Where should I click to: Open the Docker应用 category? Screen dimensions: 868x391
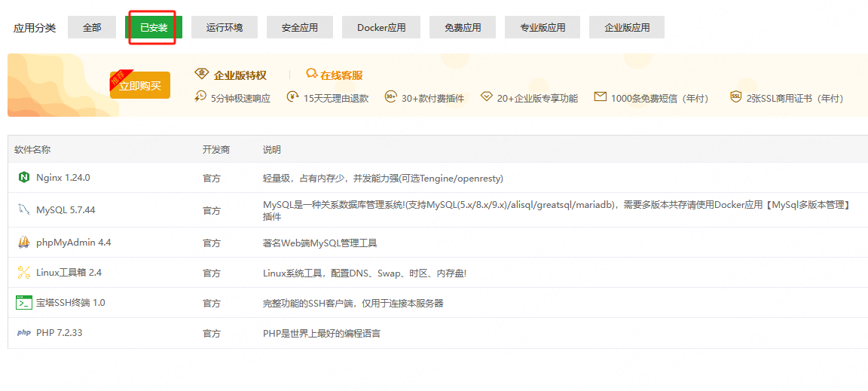(381, 27)
